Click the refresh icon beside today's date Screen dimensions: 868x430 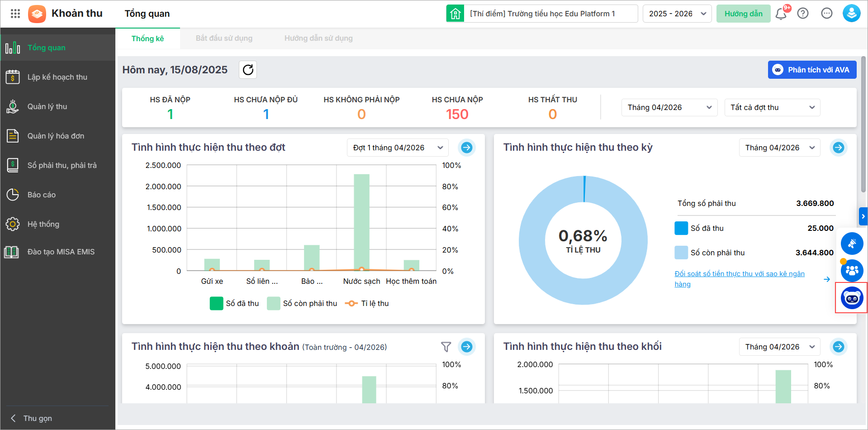(x=248, y=70)
